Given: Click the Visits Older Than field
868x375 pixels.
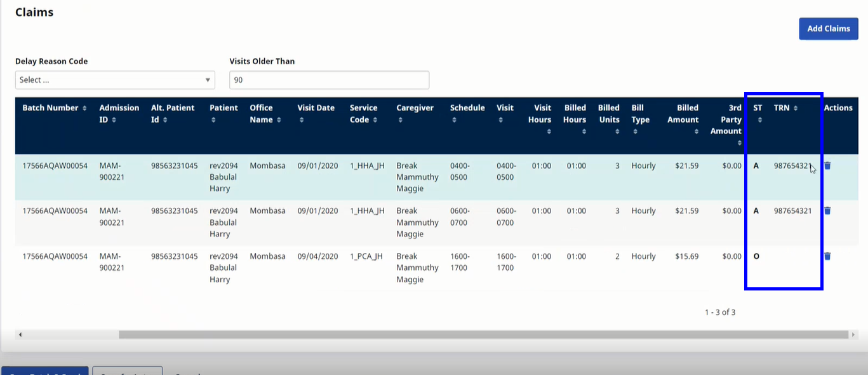Looking at the screenshot, I should (329, 80).
